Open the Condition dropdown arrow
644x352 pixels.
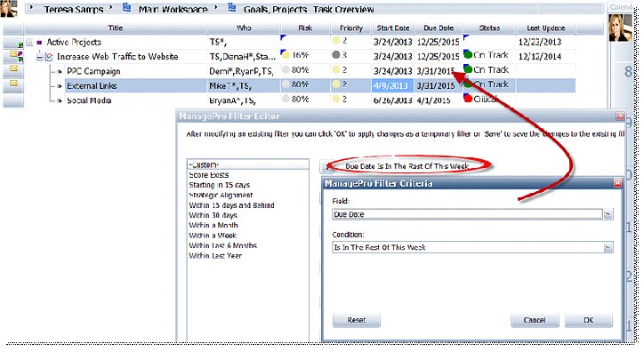[x=608, y=247]
